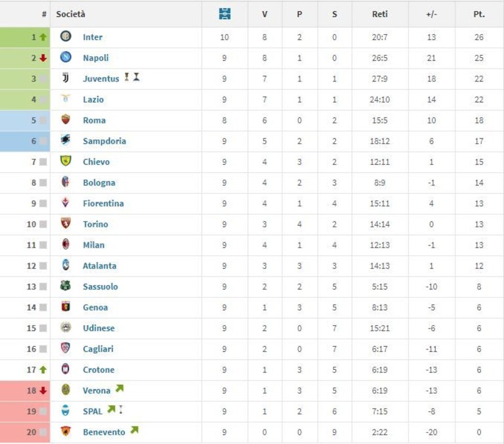Open the Atalanta team link
This screenshot has width=504, height=444.
[x=100, y=266]
